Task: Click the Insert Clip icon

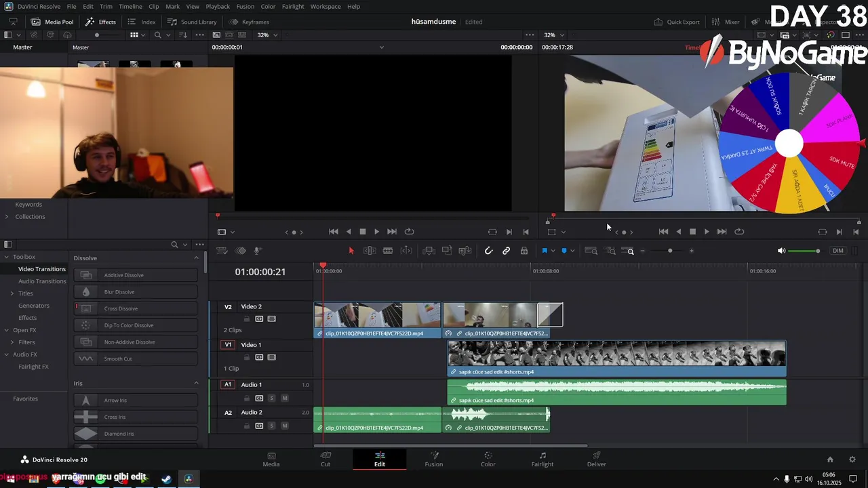Action: 429,251
